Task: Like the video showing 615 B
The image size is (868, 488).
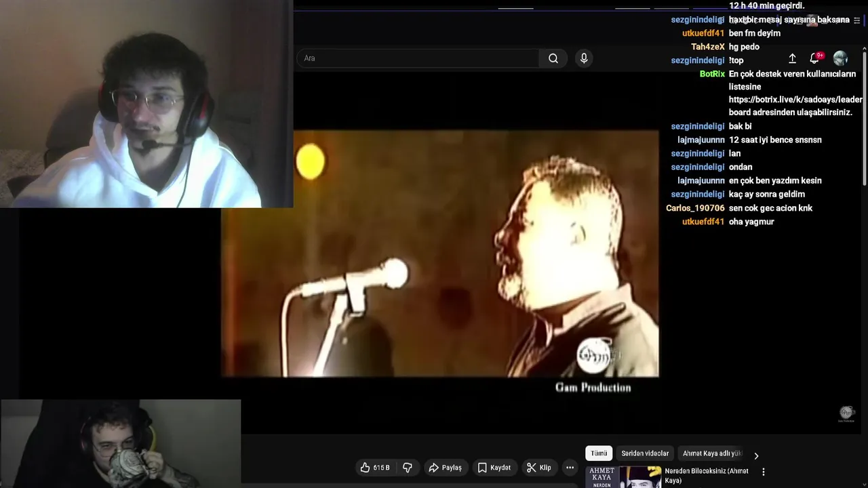Action: click(x=375, y=468)
